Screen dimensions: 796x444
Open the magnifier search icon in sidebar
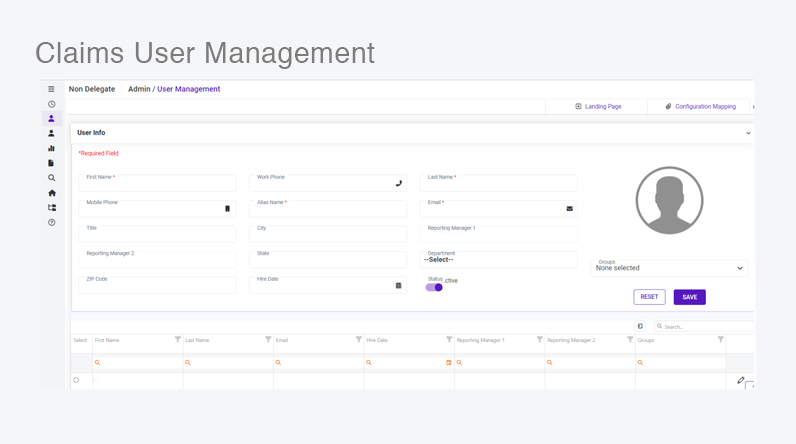(x=51, y=178)
